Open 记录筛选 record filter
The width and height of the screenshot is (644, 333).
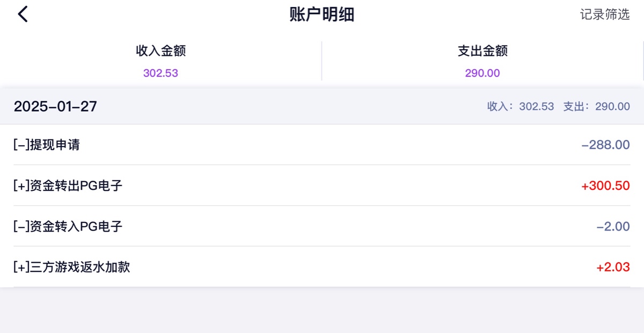coord(604,14)
